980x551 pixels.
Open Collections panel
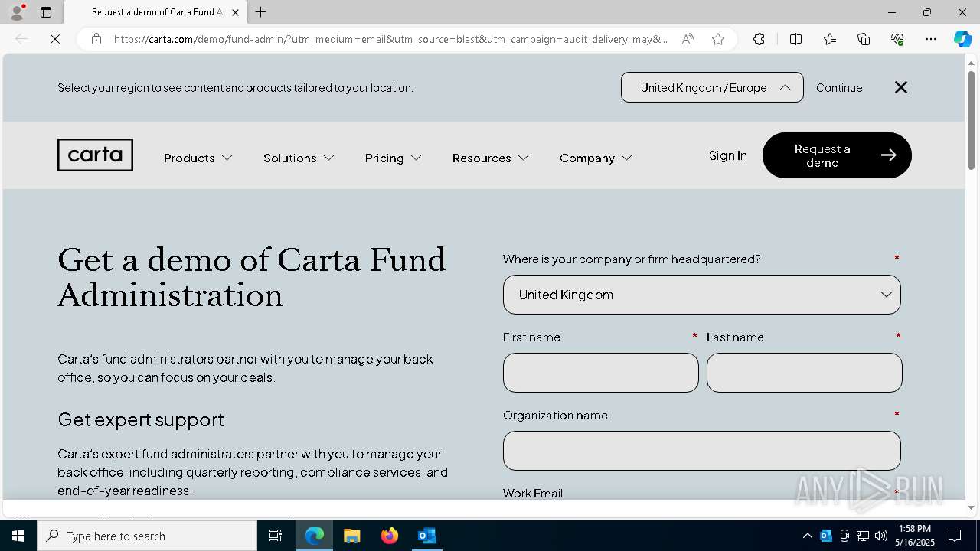click(864, 39)
